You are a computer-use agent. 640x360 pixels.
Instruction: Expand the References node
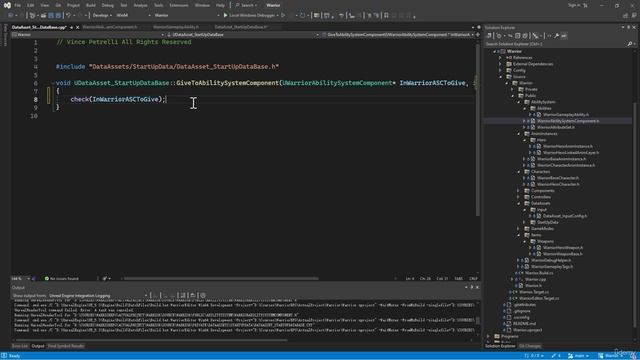501,58
